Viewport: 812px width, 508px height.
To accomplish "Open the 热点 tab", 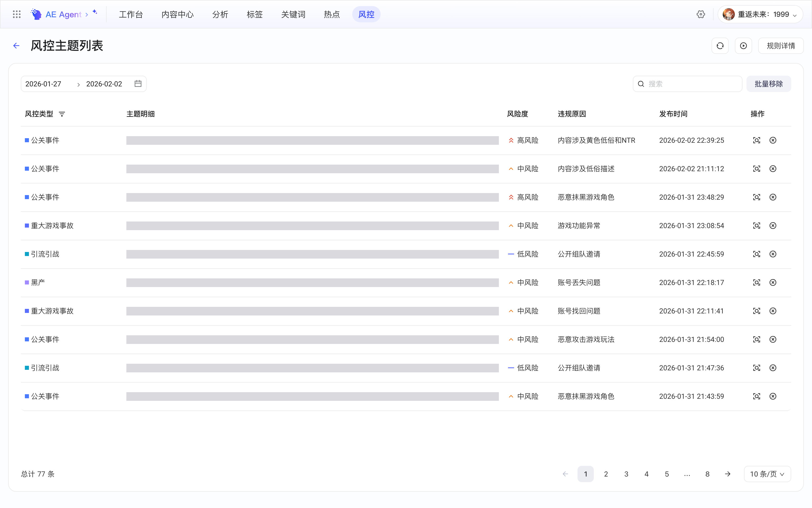I will click(x=331, y=14).
